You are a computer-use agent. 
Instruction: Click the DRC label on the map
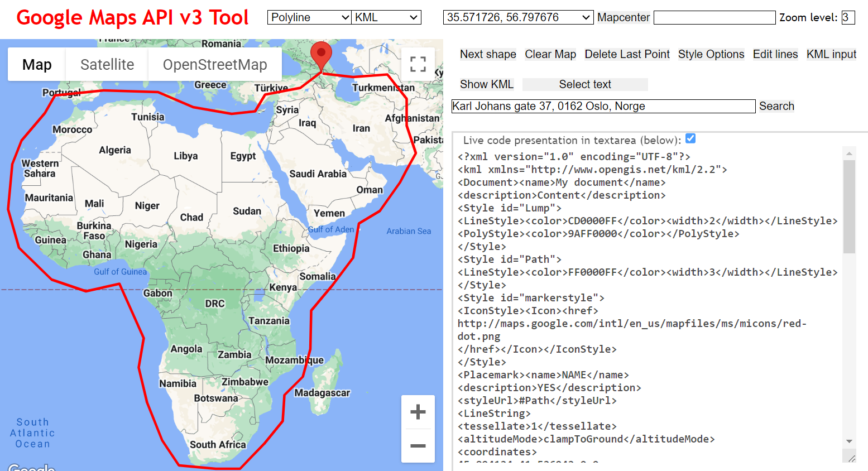tap(215, 304)
